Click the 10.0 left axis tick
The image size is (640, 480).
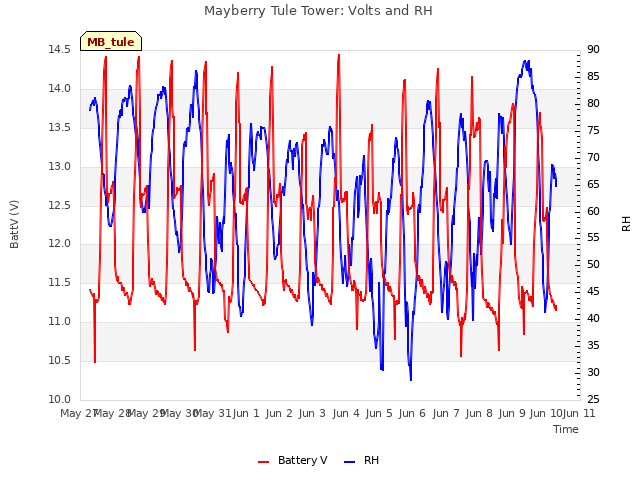pyautogui.click(x=60, y=399)
